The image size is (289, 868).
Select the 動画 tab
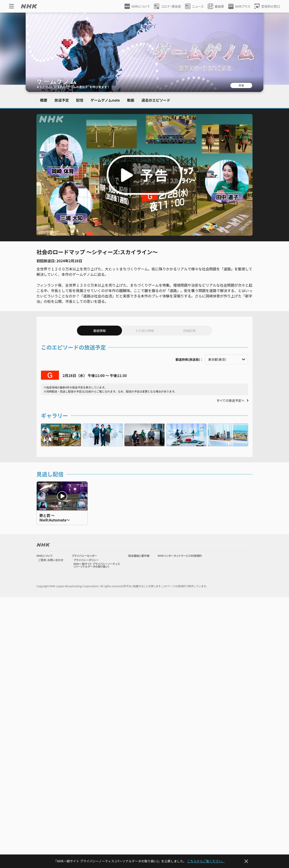click(131, 100)
